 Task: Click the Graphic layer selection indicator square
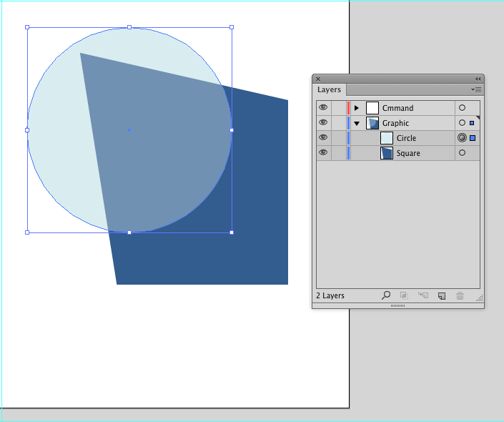[472, 123]
